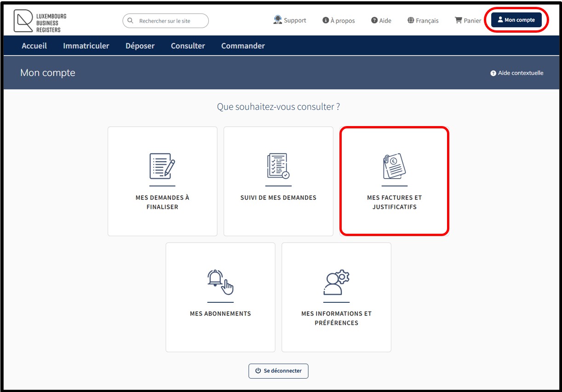This screenshot has width=562, height=392.
Task: Open the Panier shopping cart
Action: 468,20
